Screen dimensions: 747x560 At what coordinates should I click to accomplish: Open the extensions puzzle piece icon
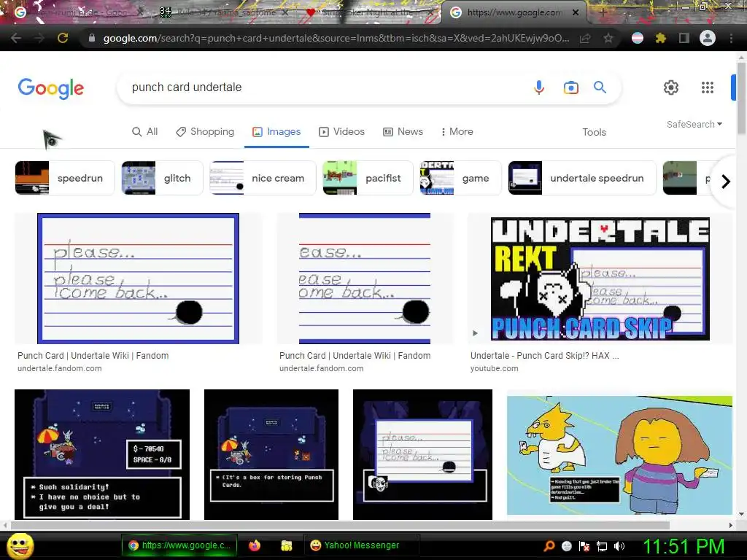[x=660, y=38]
